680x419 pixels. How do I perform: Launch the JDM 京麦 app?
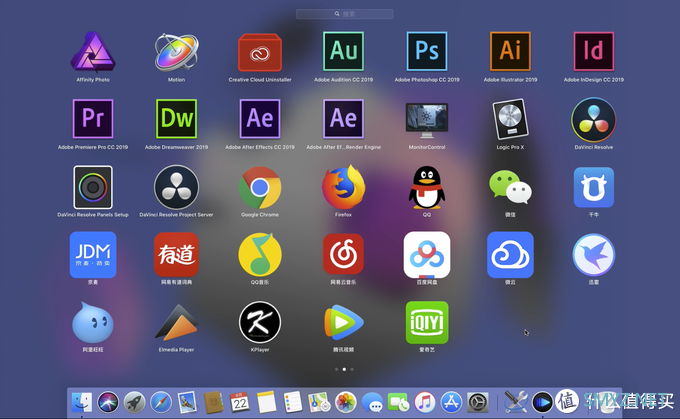pyautogui.click(x=93, y=255)
